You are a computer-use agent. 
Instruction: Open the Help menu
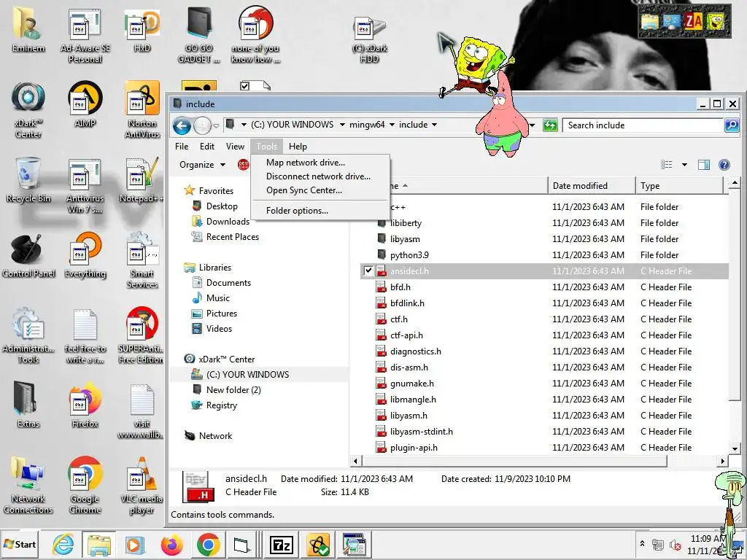pos(298,147)
